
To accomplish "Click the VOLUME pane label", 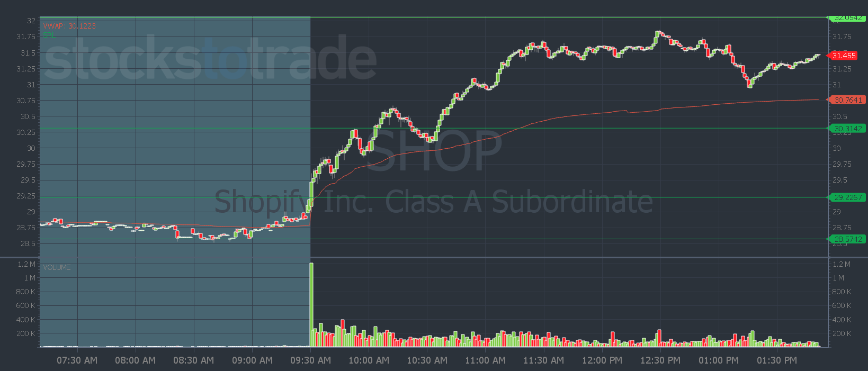I will point(57,267).
